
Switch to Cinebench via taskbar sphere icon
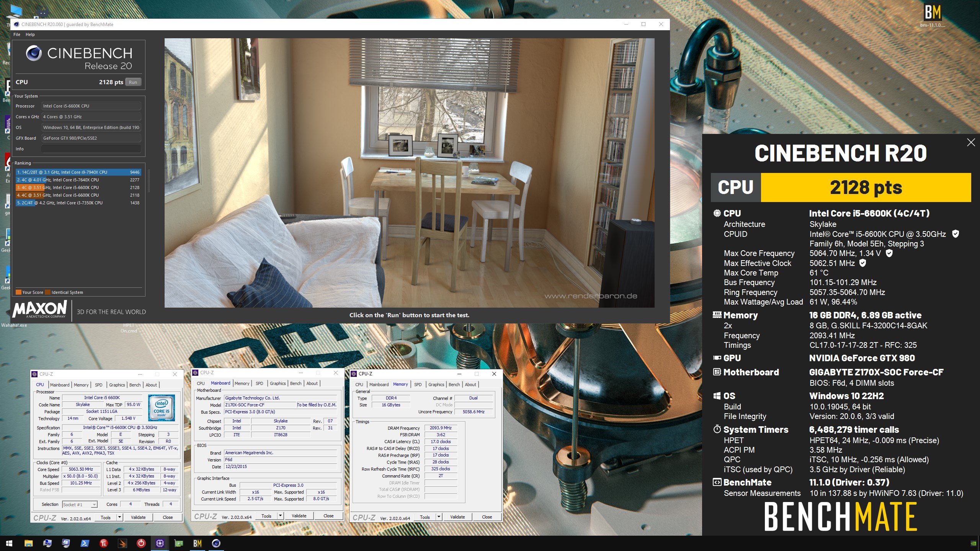point(216,543)
